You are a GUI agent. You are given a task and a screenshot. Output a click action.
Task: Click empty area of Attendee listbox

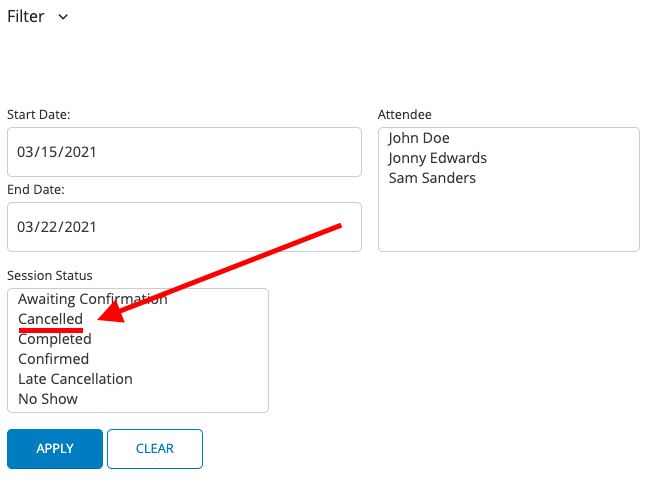coord(509,220)
